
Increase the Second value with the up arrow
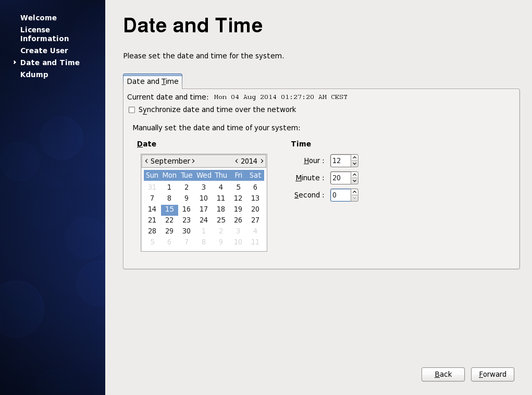tap(354, 192)
